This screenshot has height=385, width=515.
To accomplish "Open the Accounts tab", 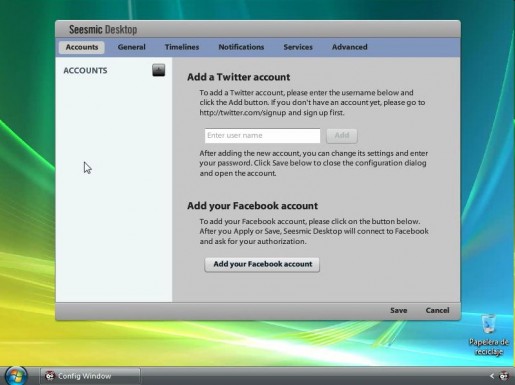I will 82,47.
